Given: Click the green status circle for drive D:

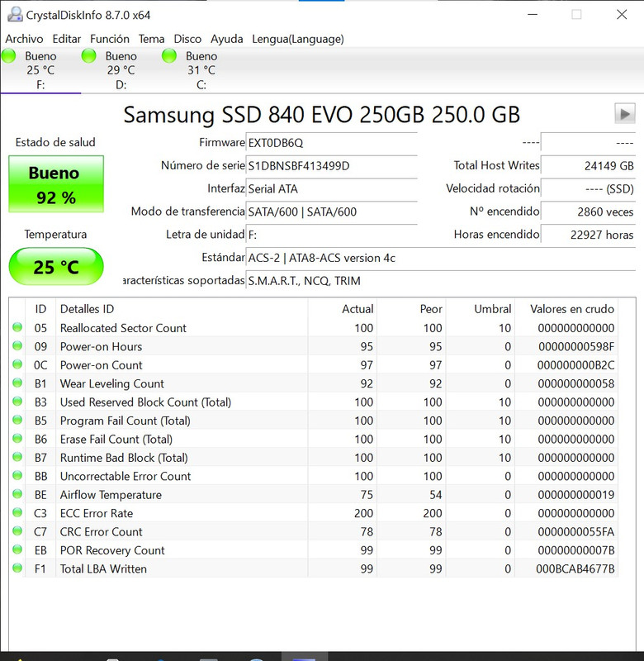Looking at the screenshot, I should pos(89,55).
